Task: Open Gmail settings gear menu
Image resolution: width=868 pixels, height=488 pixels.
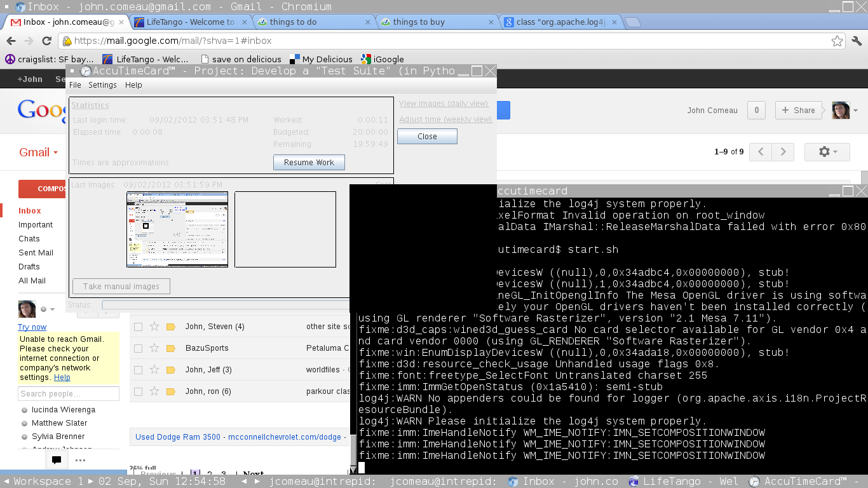Action: [x=827, y=152]
